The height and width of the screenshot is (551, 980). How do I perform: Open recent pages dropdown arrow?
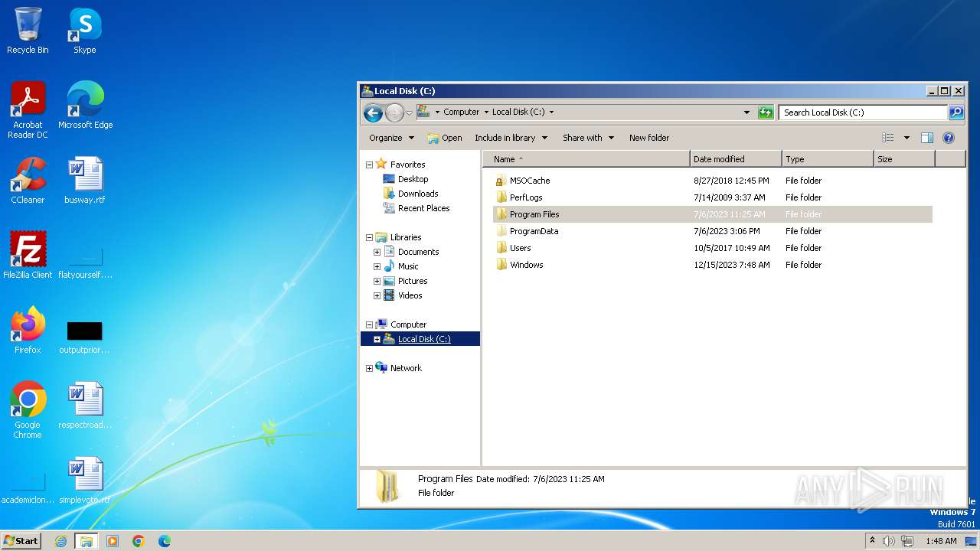pos(409,112)
